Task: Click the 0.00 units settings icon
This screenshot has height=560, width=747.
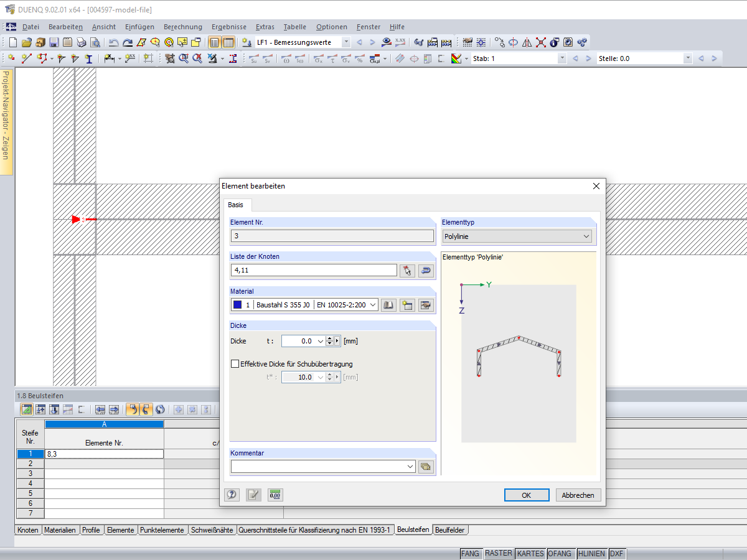Action: pos(275,495)
